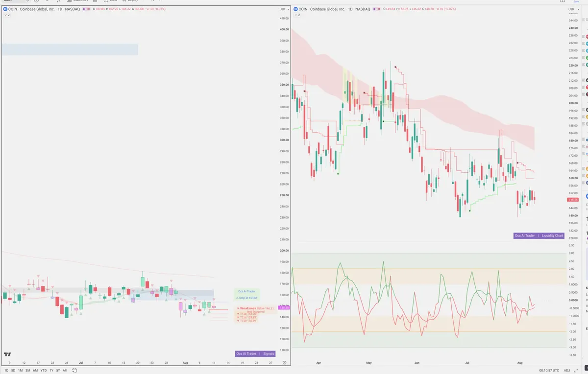The image size is (588, 374).
Task: Click the purple current price tag on left axis
Action: coord(284,307)
